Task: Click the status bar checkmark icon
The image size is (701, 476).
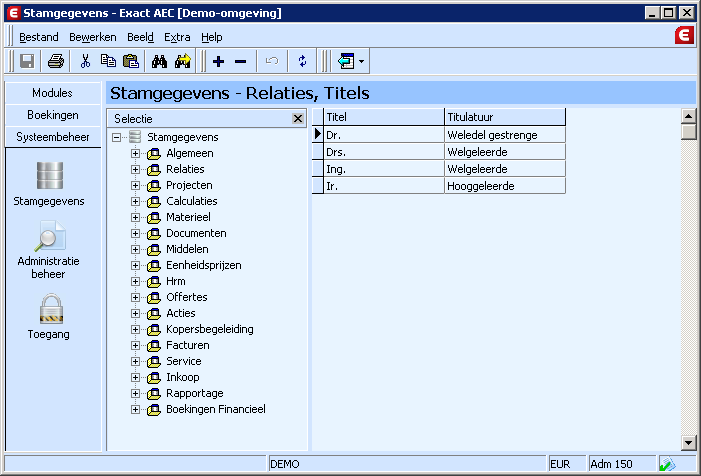Action: click(x=667, y=464)
